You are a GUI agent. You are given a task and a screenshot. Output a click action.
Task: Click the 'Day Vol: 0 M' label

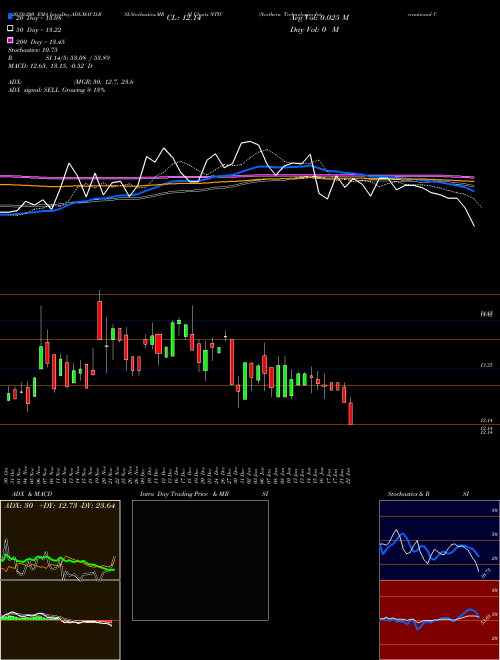coord(314,30)
